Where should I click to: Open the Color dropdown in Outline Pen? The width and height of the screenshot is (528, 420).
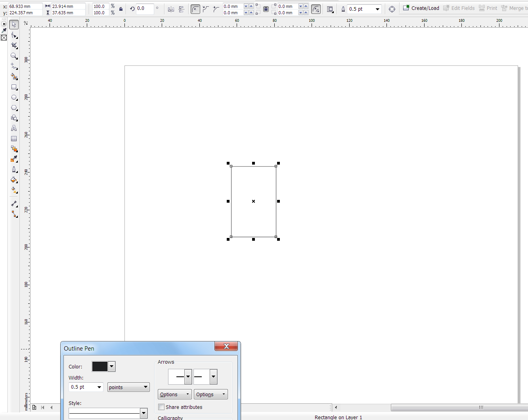coord(112,366)
